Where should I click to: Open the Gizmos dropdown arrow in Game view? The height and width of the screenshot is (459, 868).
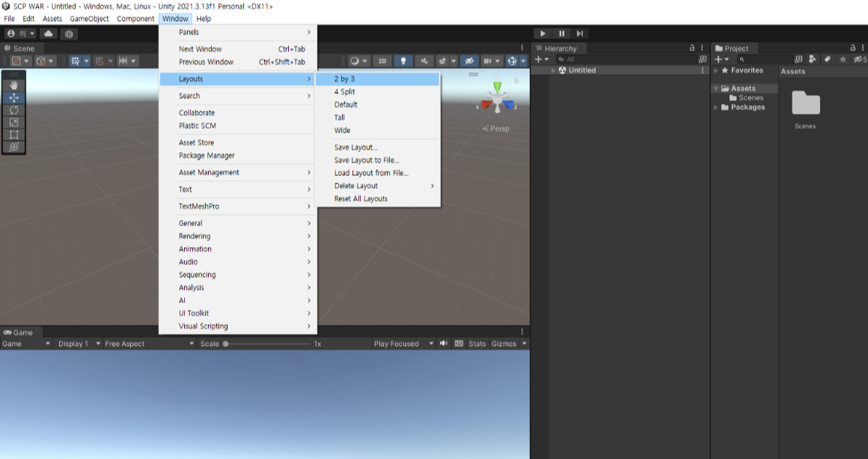pos(525,344)
